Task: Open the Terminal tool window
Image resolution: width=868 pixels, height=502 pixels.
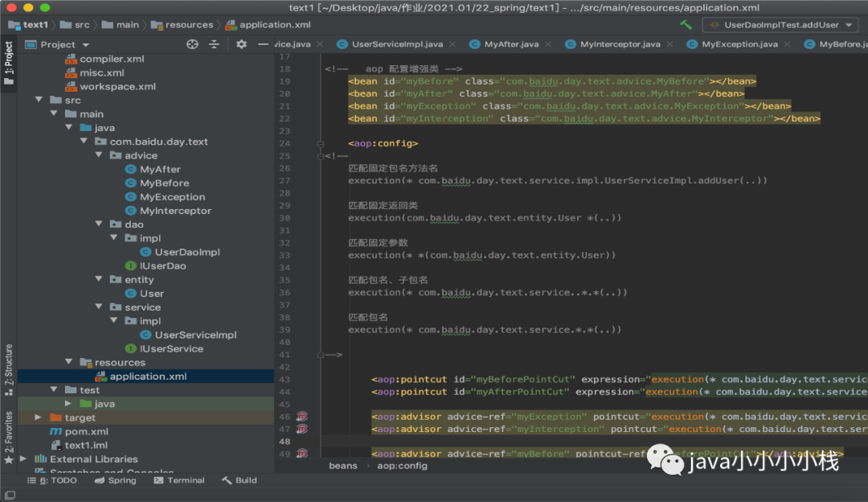Action: point(178,480)
